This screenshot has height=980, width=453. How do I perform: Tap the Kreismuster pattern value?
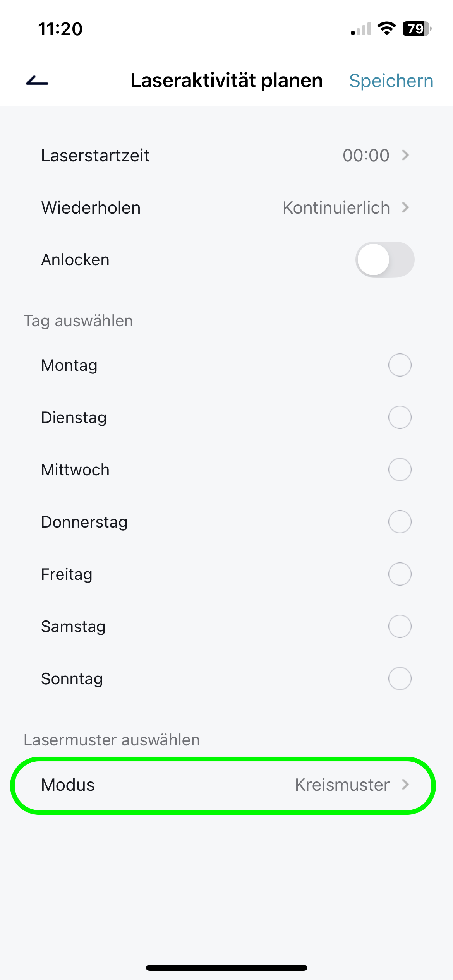pyautogui.click(x=342, y=785)
